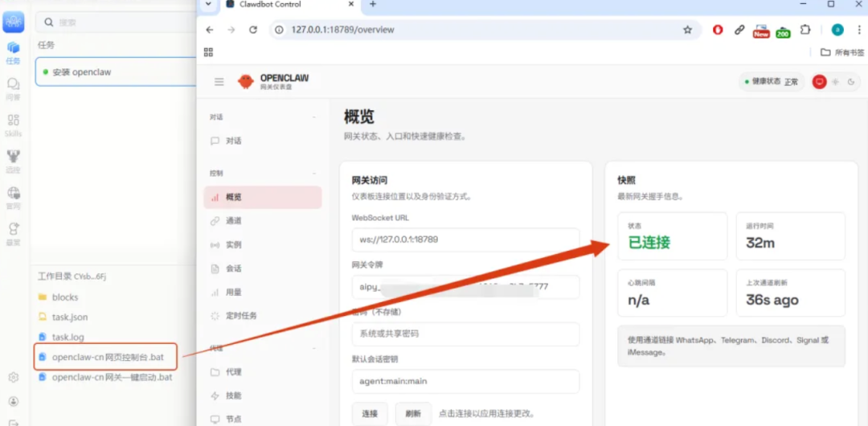The width and height of the screenshot is (868, 426).
Task: Open 用量 usage in sidebar
Action: pos(263,292)
